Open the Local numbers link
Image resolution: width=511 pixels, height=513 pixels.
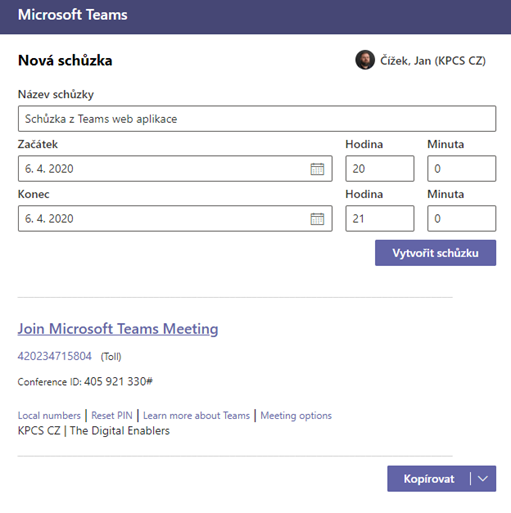tap(49, 415)
